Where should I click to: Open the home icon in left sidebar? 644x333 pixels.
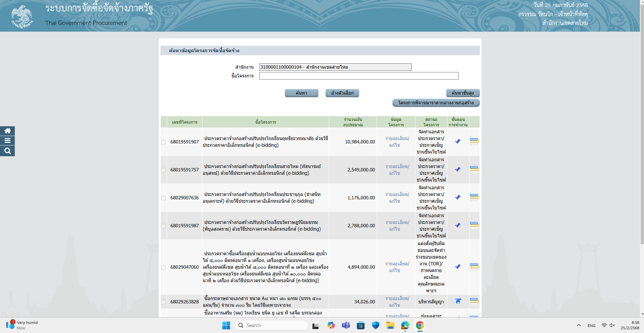pos(7,131)
